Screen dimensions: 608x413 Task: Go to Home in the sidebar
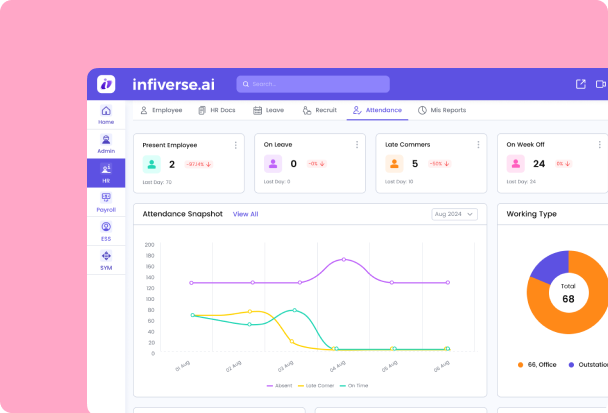[x=106, y=115]
